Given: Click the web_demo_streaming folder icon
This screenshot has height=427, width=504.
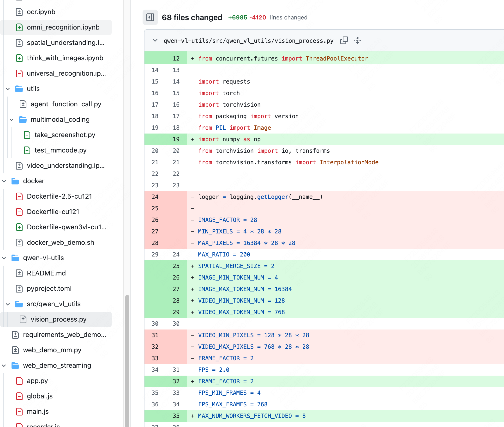Looking at the screenshot, I should [x=15, y=366].
